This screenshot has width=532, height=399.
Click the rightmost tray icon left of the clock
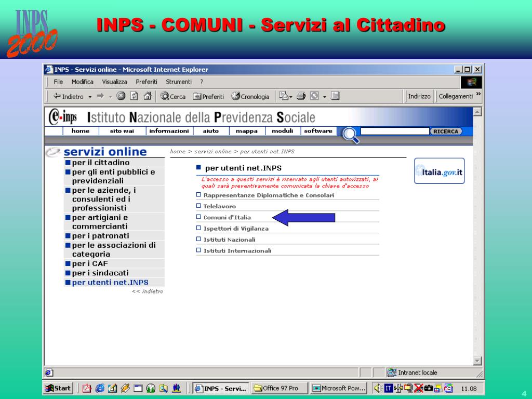click(448, 388)
